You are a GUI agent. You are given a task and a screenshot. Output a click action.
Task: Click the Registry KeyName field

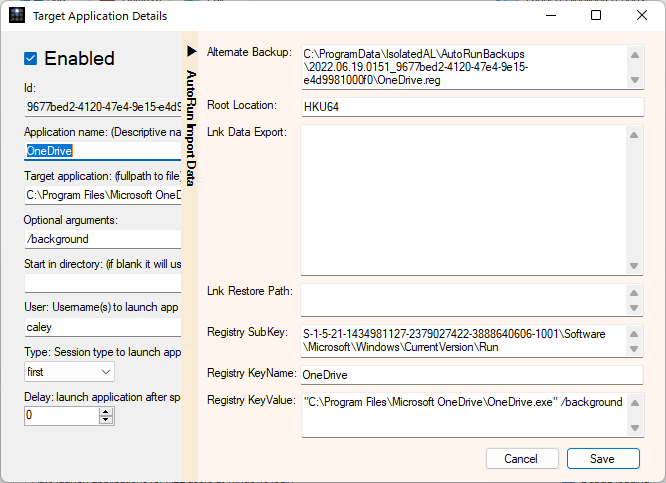point(472,375)
